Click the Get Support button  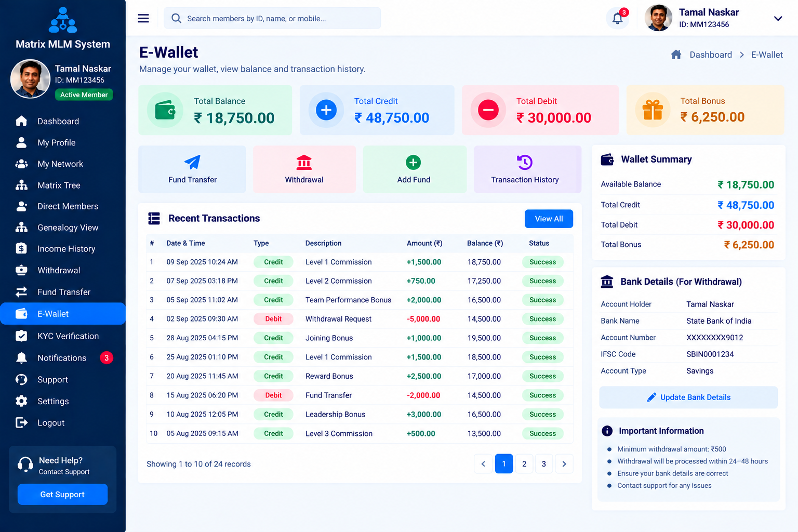(62, 495)
